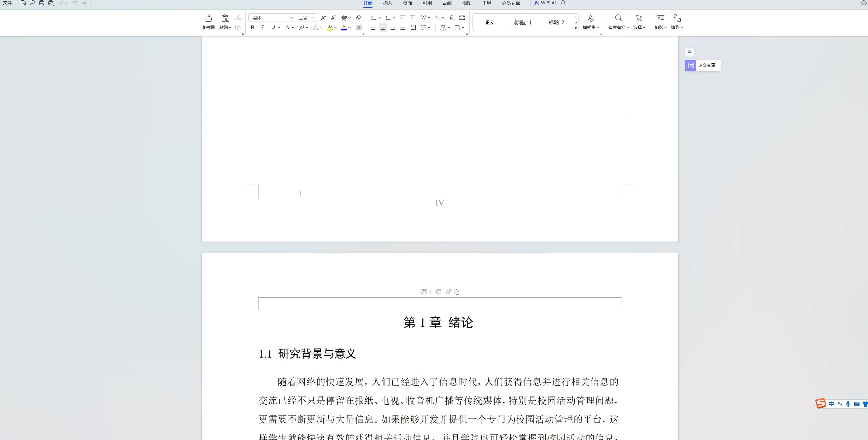Apply the 正文 (Body) style
Screen dimensions: 868x440
pos(490,23)
